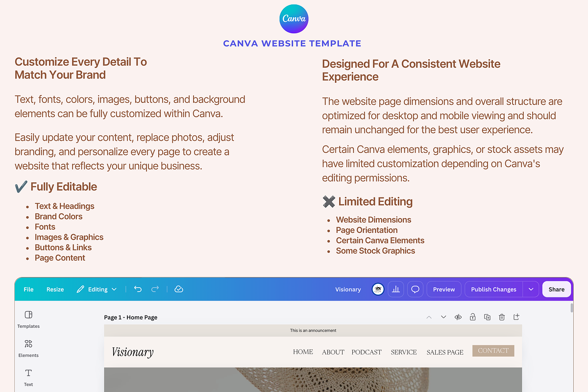Image resolution: width=588 pixels, height=392 pixels.
Task: Open the Elements panel in sidebar
Action: 28,348
